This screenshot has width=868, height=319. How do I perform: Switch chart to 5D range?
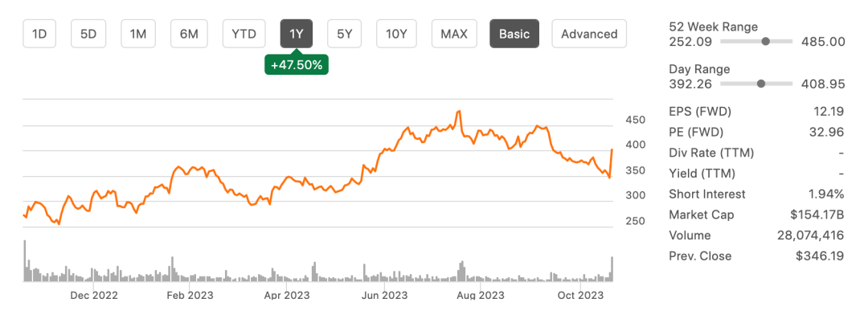88,34
